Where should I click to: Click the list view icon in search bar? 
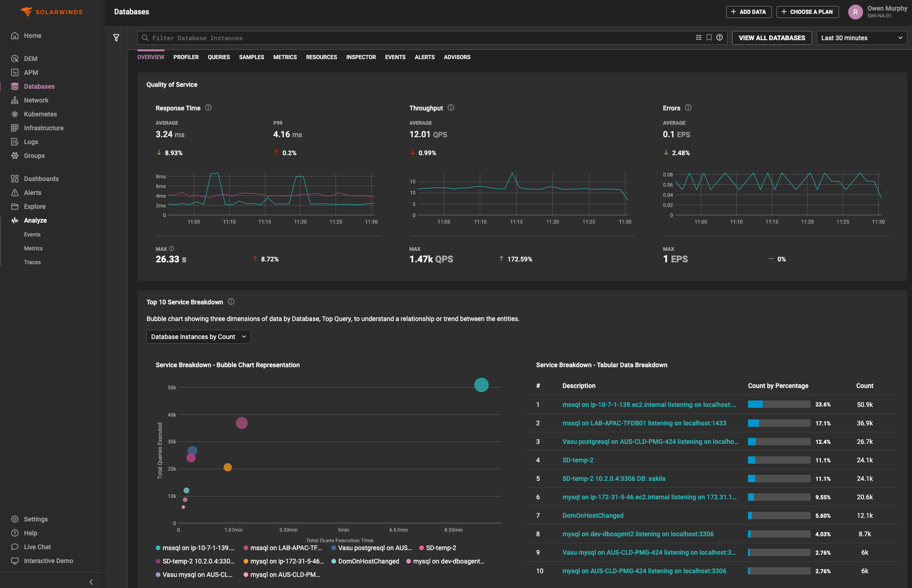(699, 38)
